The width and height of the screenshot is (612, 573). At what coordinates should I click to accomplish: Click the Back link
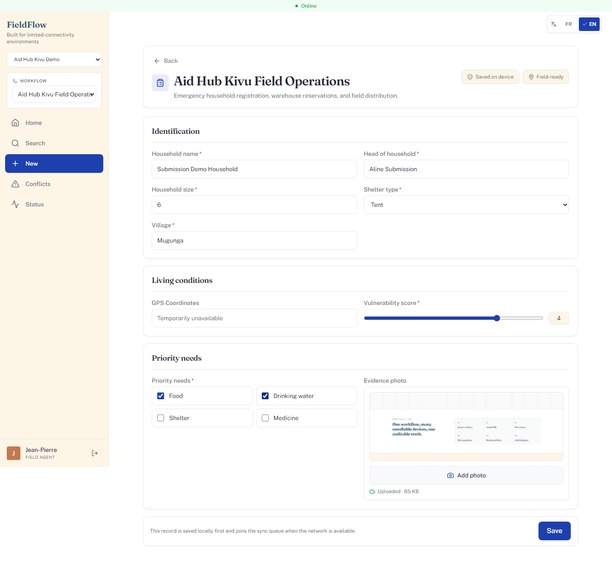(166, 61)
